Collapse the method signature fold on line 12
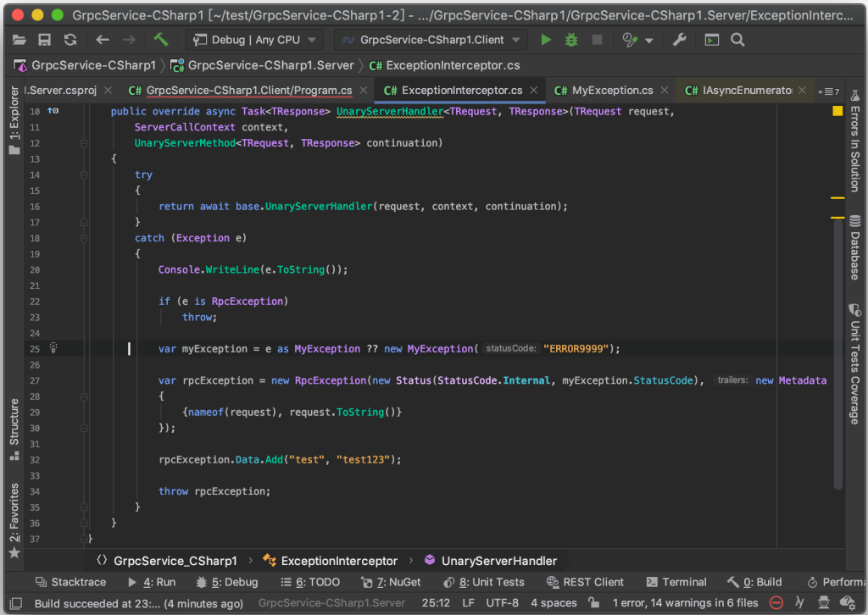Image resolution: width=868 pixels, height=615 pixels. click(x=84, y=143)
